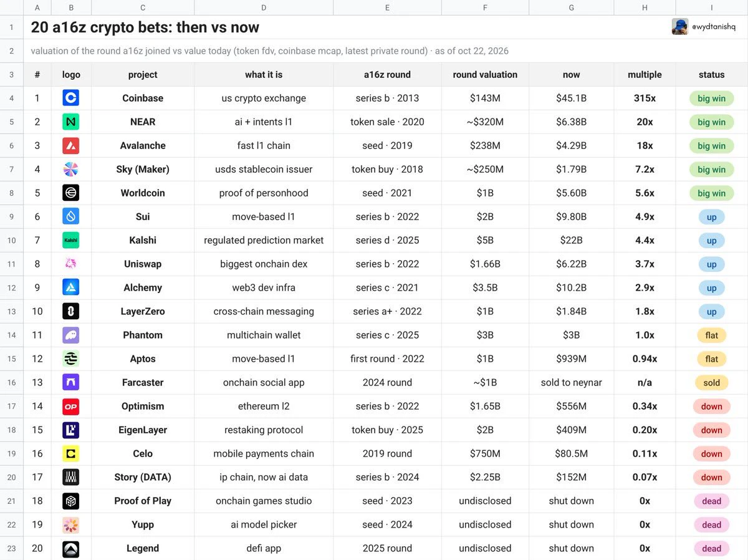Click the "down" status pill for Optimism

pyautogui.click(x=711, y=407)
